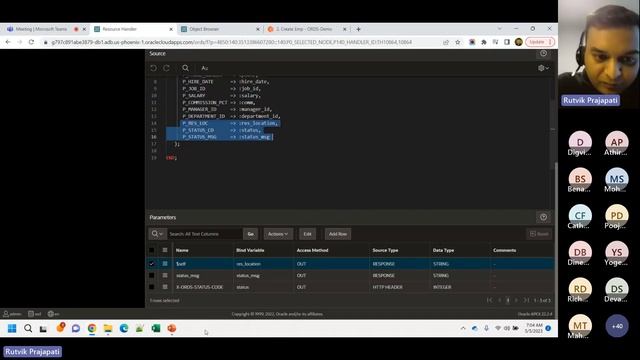
Task: Open PowerPoint from the taskbar
Action: [x=172, y=328]
